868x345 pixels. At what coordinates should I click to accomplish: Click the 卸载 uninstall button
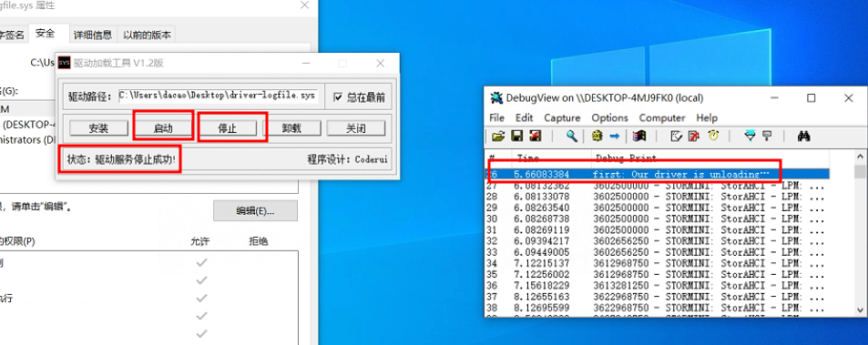coord(291,128)
